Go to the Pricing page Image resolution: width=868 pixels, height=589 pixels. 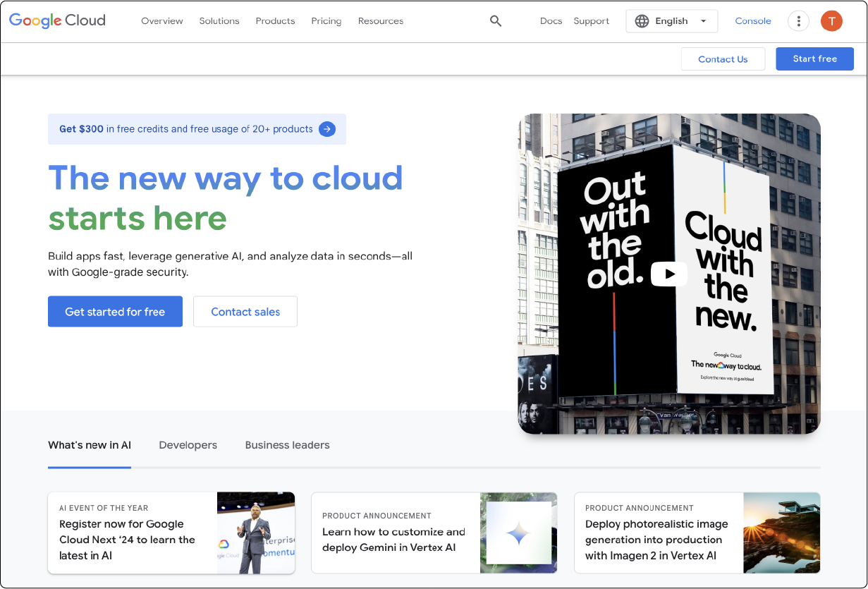(326, 21)
